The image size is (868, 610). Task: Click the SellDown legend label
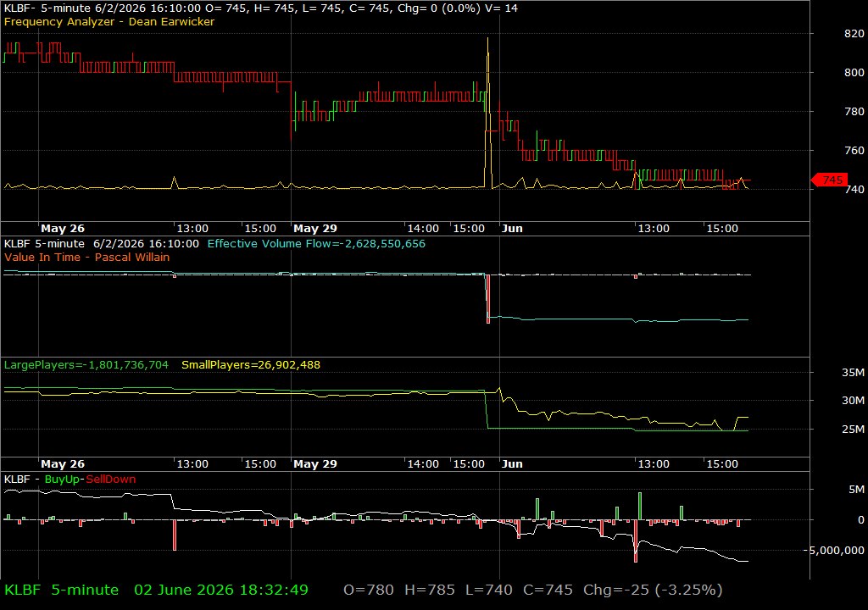pos(111,479)
